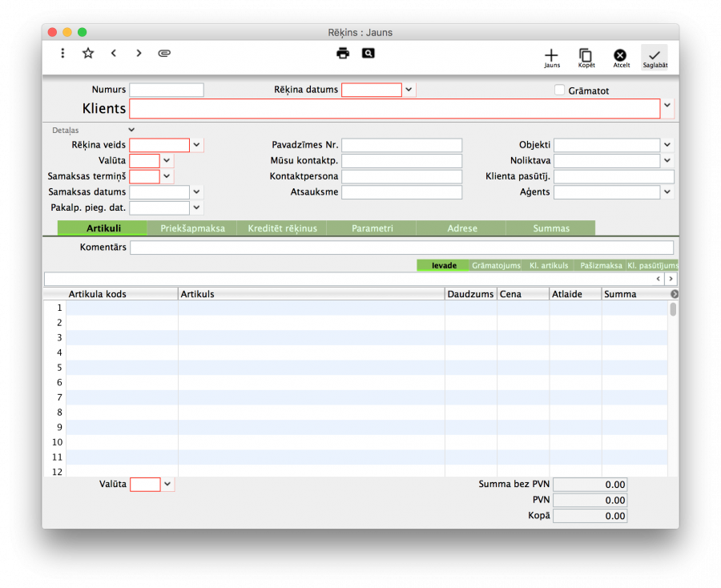
Task: Switch to the Priekšapmaksa tab
Action: click(x=192, y=228)
